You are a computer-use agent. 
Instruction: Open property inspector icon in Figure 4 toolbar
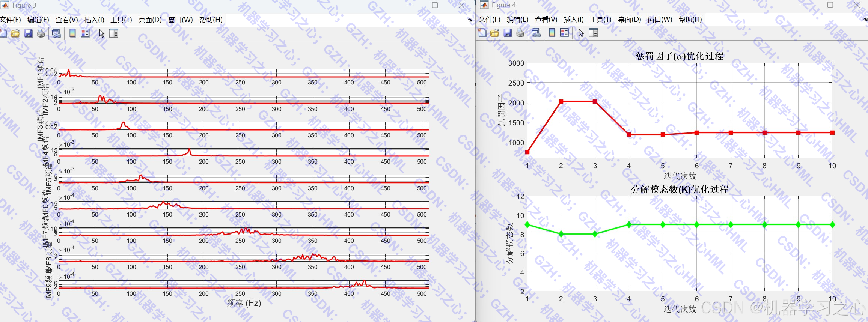(x=593, y=33)
